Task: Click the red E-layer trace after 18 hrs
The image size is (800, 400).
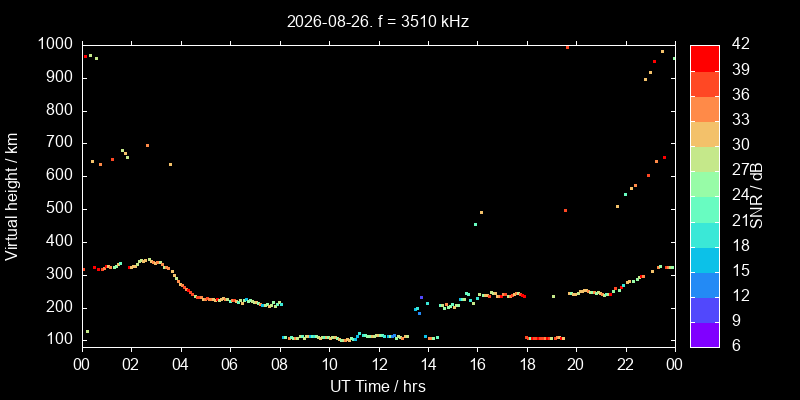Action: pos(545,338)
